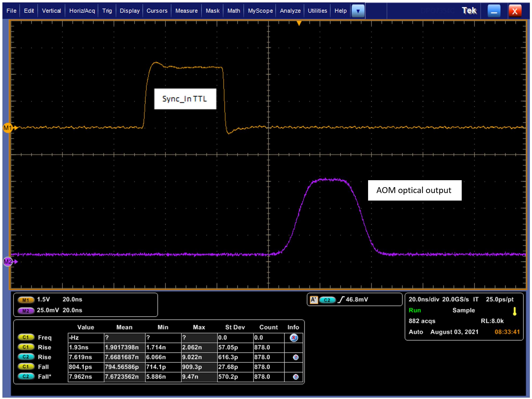Open the Measure menu
This screenshot has width=532, height=399.
click(186, 11)
